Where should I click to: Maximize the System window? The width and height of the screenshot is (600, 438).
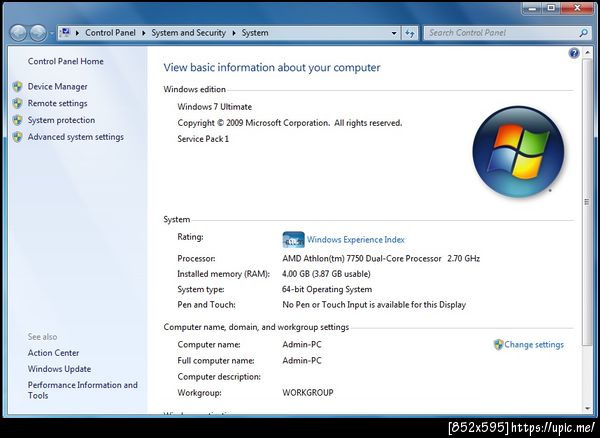551,8
